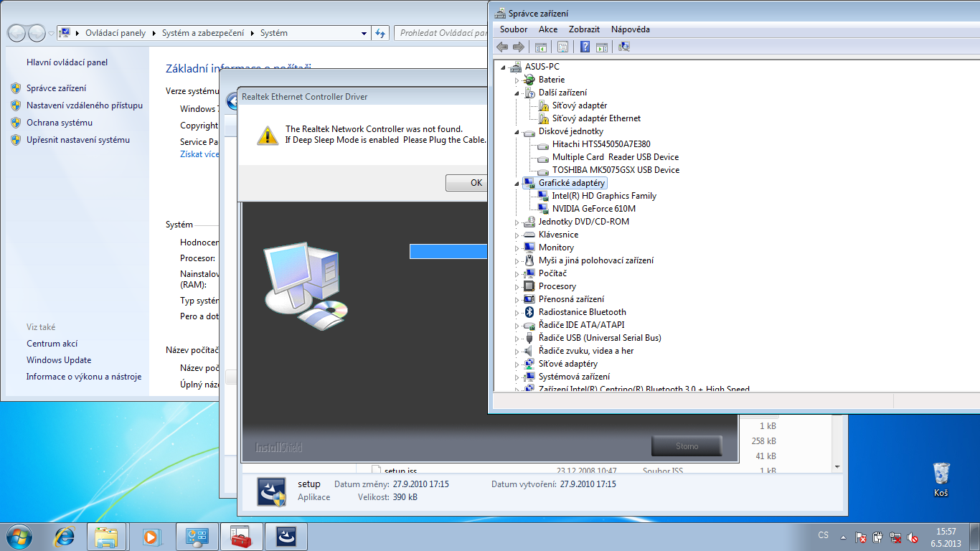This screenshot has height=551, width=980.
Task: Click the disconnected network tray icon
Action: [895, 537]
